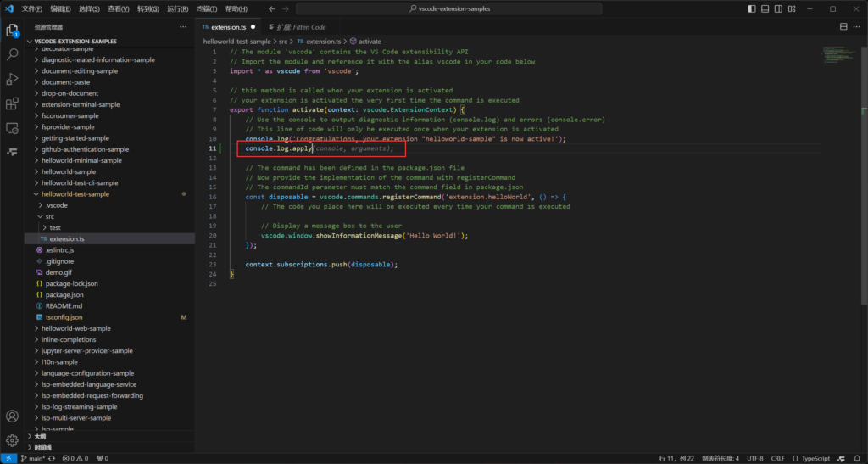Open the Accounts menu icon
868x464 pixels.
click(x=13, y=416)
